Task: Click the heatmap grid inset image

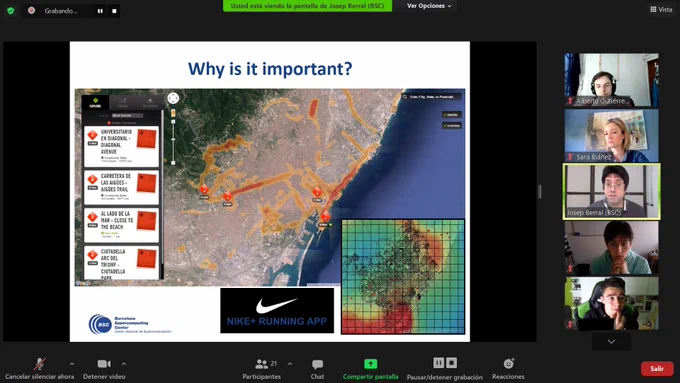Action: (403, 277)
